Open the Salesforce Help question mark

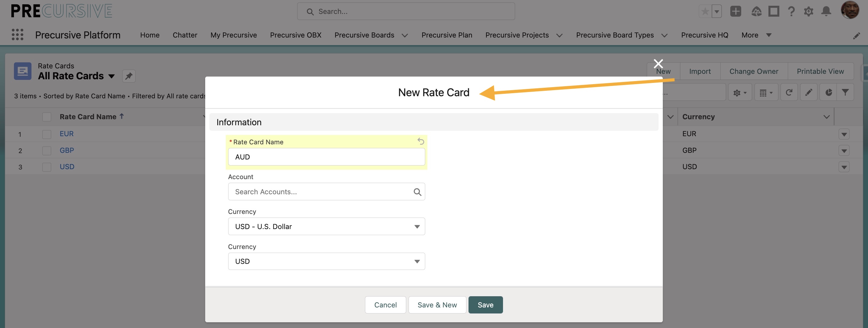[791, 11]
